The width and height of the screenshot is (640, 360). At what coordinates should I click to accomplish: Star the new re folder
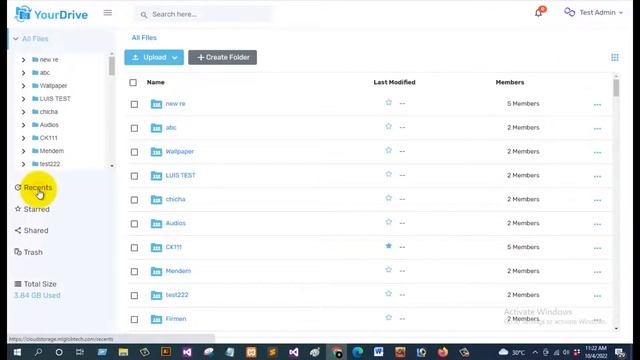(389, 102)
